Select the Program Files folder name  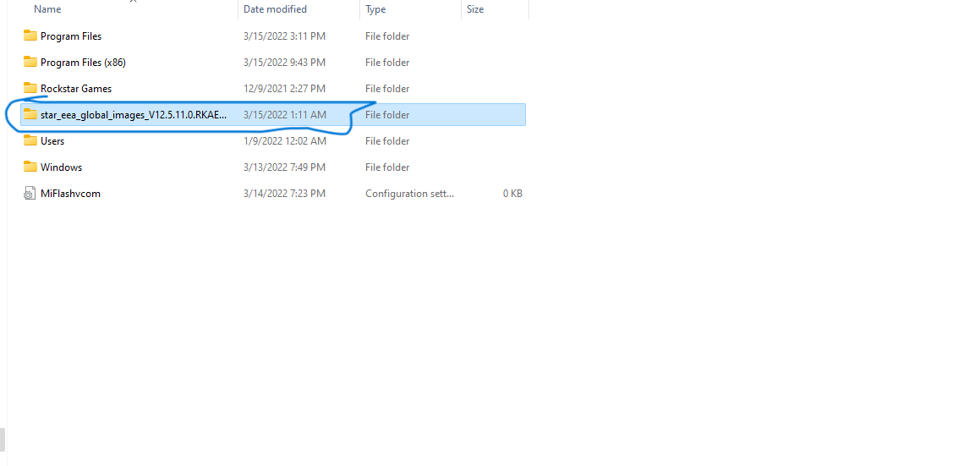click(71, 36)
